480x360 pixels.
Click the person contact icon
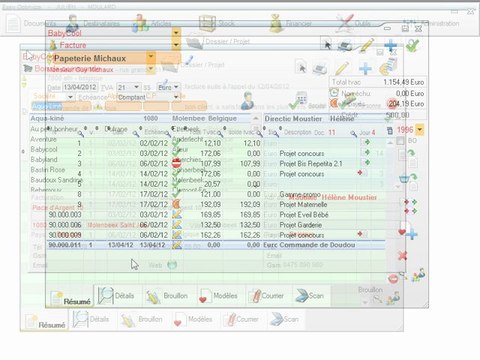click(x=247, y=101)
